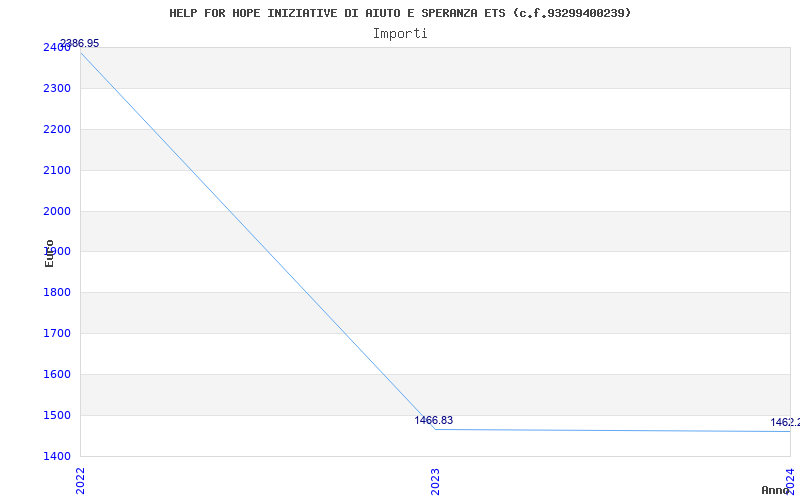Click the chart title HELP FOR HOPE text
The width and height of the screenshot is (800, 500).
[x=400, y=13]
